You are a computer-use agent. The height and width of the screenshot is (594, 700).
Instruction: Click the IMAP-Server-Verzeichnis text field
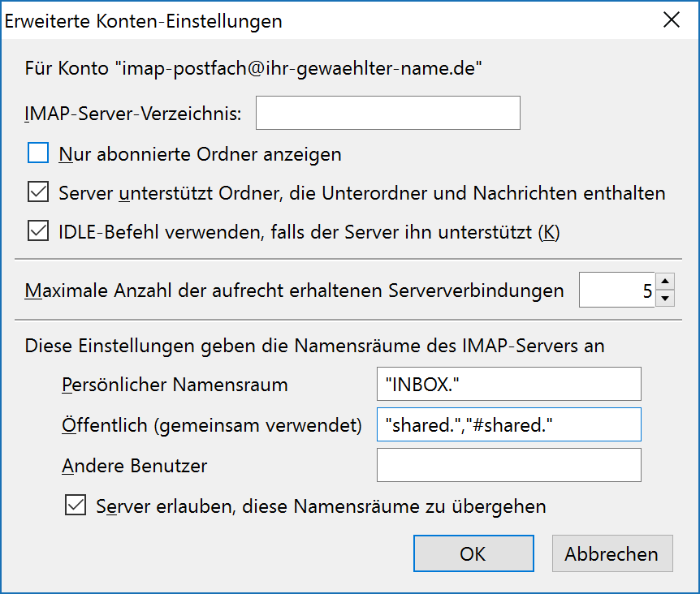tap(388, 113)
